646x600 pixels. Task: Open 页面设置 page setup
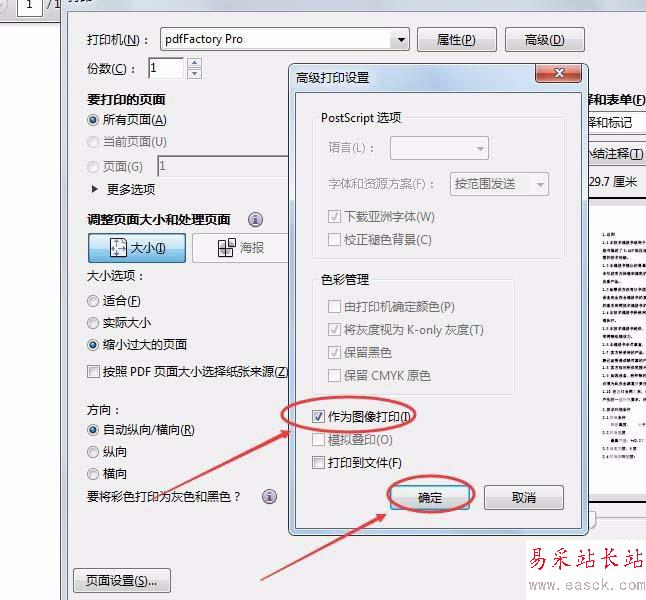tap(122, 581)
